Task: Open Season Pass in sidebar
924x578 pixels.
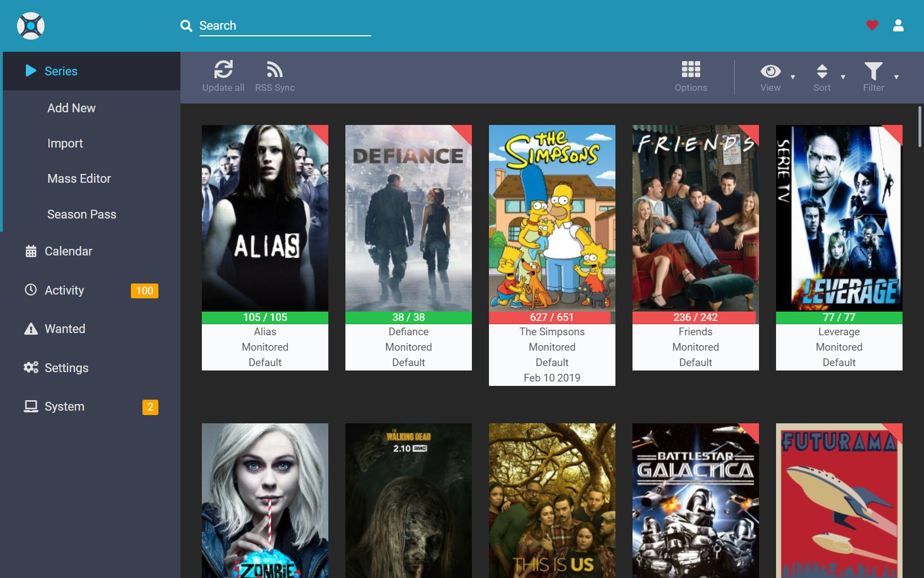Action: [82, 214]
